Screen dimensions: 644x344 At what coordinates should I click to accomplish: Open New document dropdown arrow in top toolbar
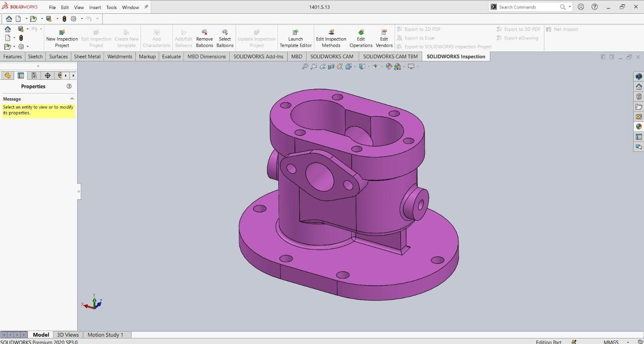[x=26, y=19]
